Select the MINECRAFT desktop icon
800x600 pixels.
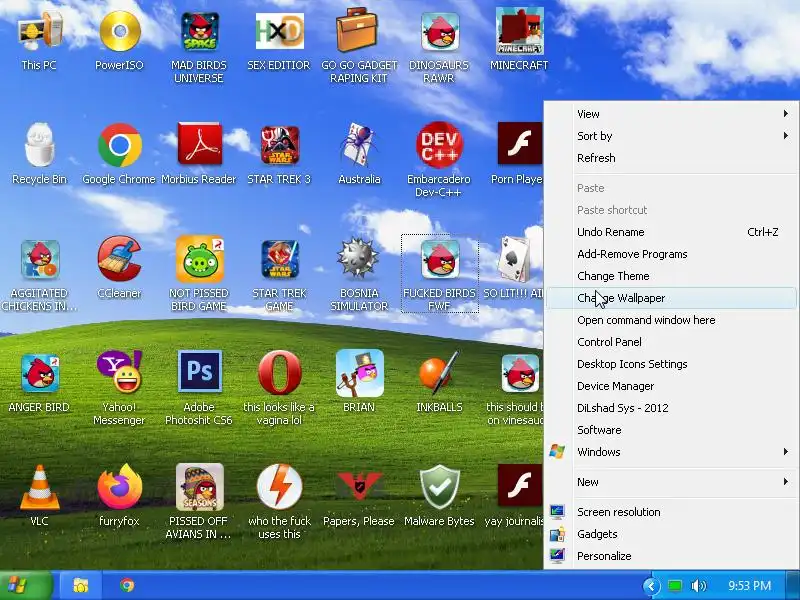tap(519, 32)
